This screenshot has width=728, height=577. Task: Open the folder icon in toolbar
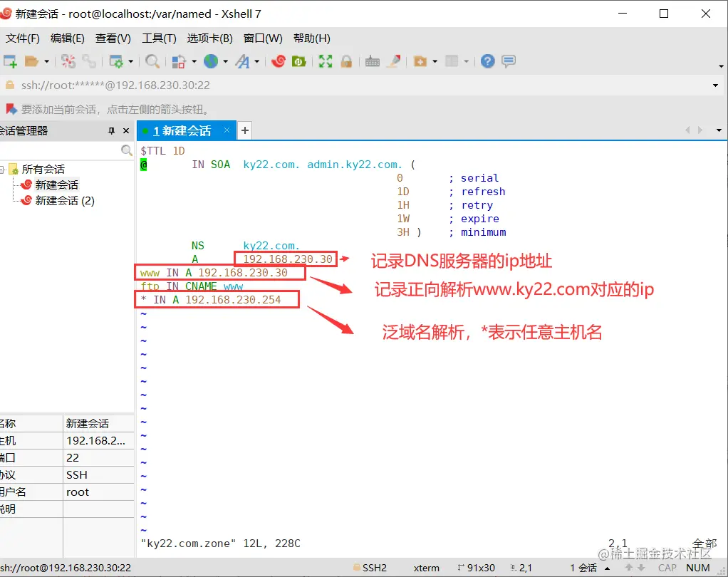tap(31, 61)
